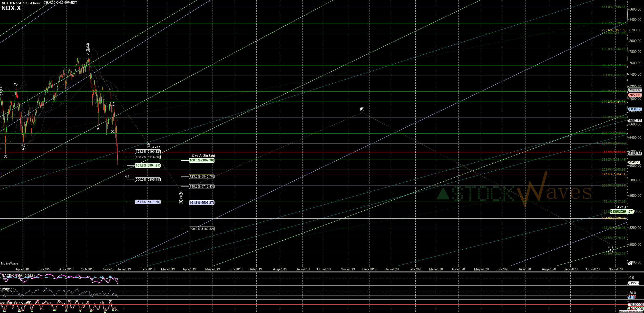Click the 8000.00 price axis label
Screen dimensions: 644x313
pyautogui.click(x=635, y=41)
